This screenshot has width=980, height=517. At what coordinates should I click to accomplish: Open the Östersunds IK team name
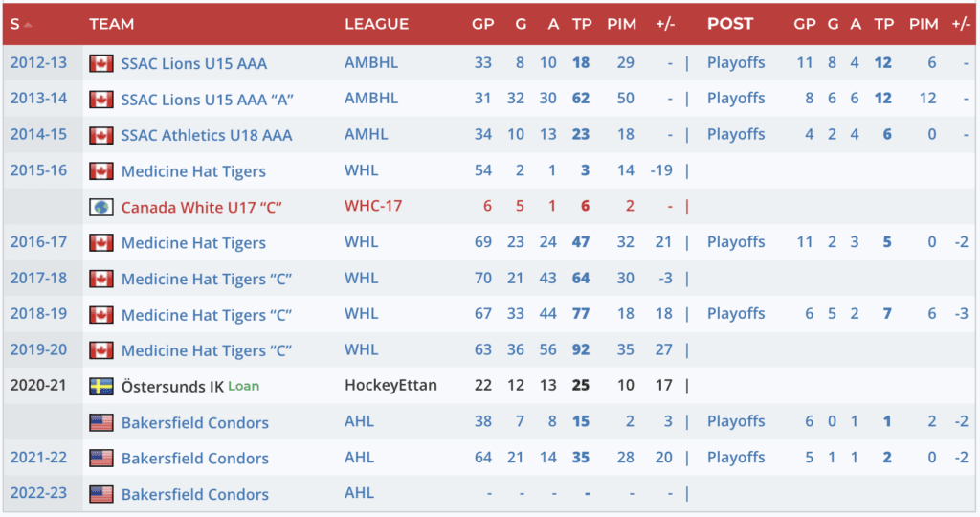tap(170, 387)
